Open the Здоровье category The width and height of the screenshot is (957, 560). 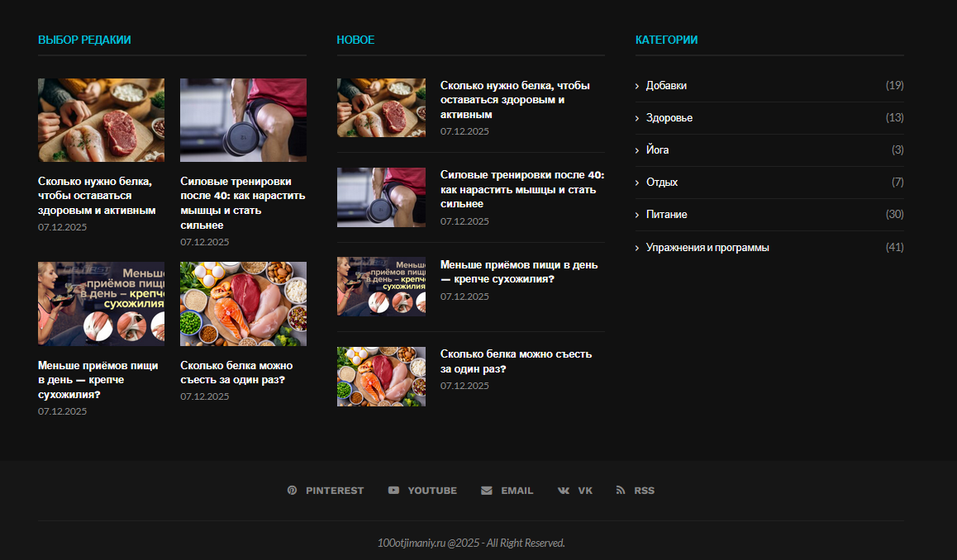pos(669,118)
